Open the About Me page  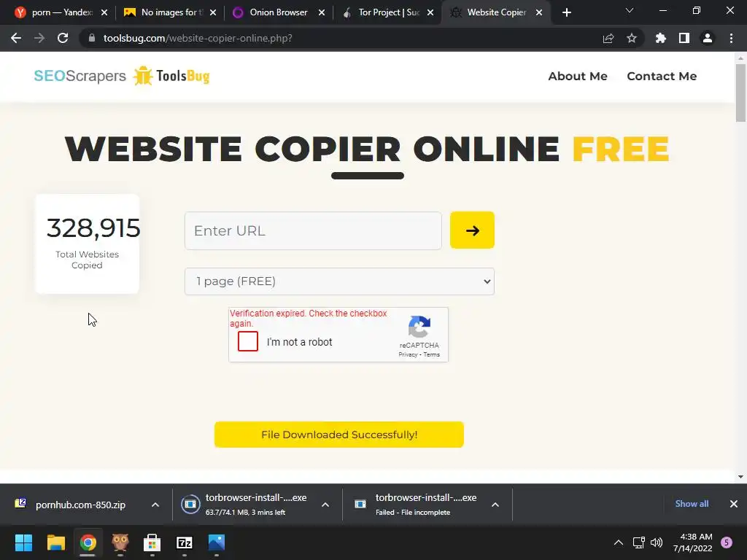pyautogui.click(x=578, y=76)
